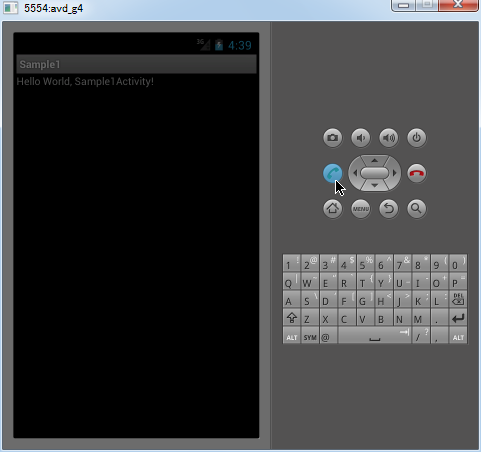Toggle the keyboard Shift key
The height and width of the screenshot is (452, 481).
(292, 318)
